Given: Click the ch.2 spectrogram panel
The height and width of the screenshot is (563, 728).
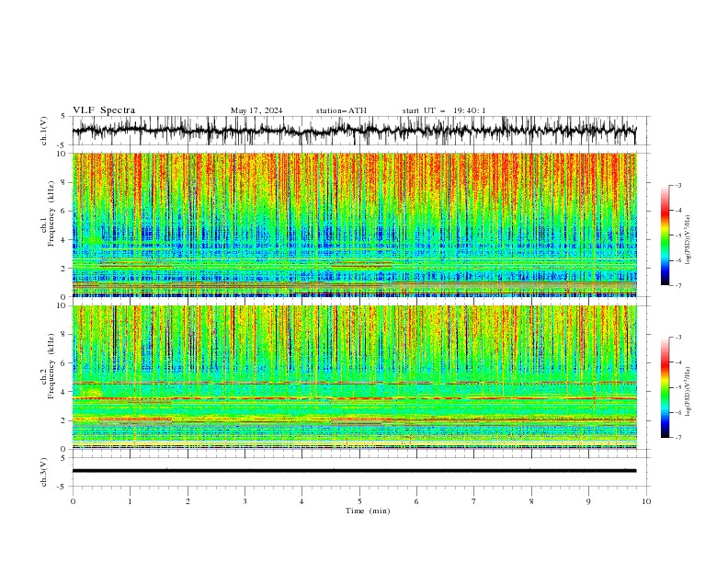Looking at the screenshot, I should (355, 377).
